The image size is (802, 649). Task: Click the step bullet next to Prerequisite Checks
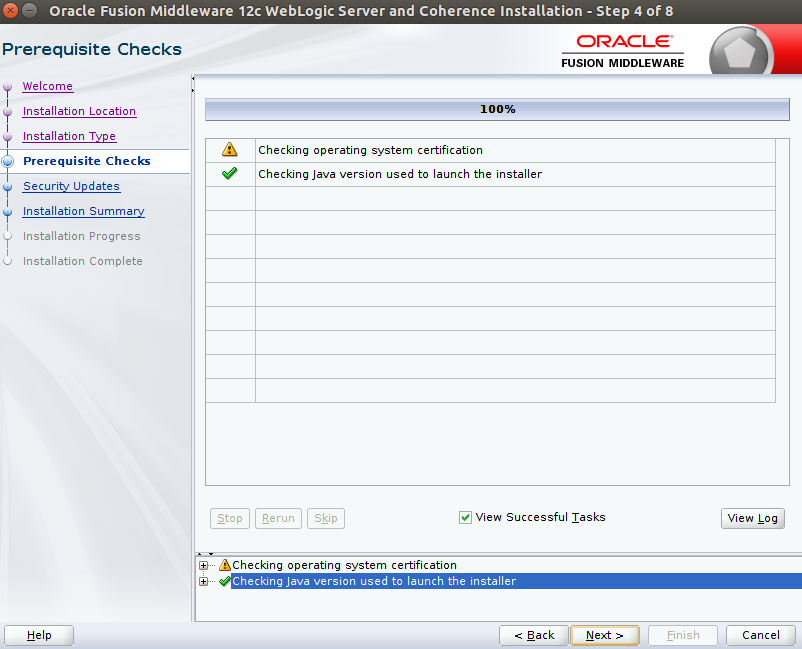(x=9, y=161)
